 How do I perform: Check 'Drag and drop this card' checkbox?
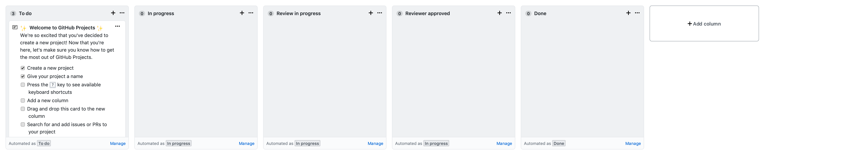23,109
